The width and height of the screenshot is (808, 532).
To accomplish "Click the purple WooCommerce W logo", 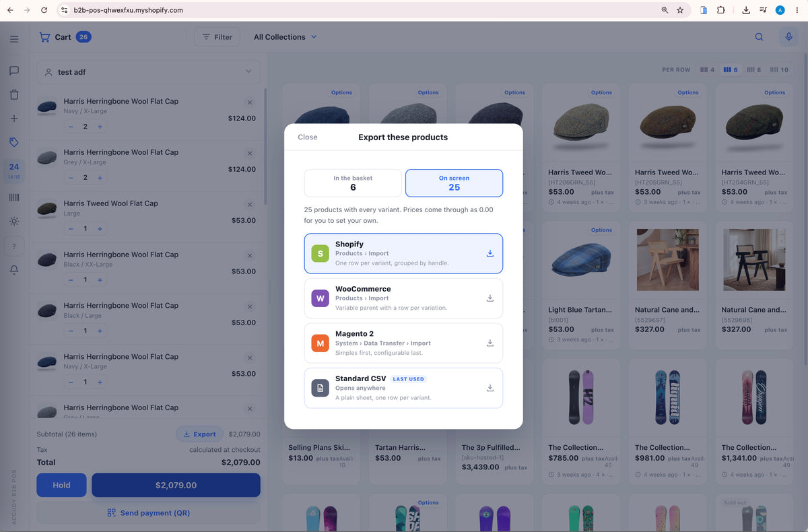I will coord(320,298).
